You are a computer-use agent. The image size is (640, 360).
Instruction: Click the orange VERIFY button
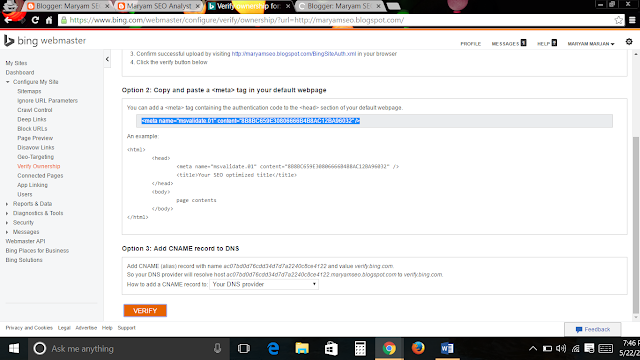pyautogui.click(x=145, y=311)
